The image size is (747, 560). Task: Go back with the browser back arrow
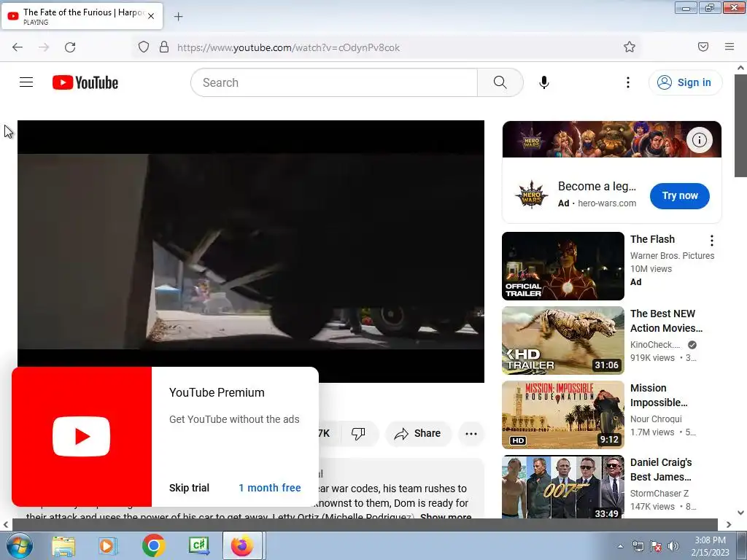coord(18,47)
